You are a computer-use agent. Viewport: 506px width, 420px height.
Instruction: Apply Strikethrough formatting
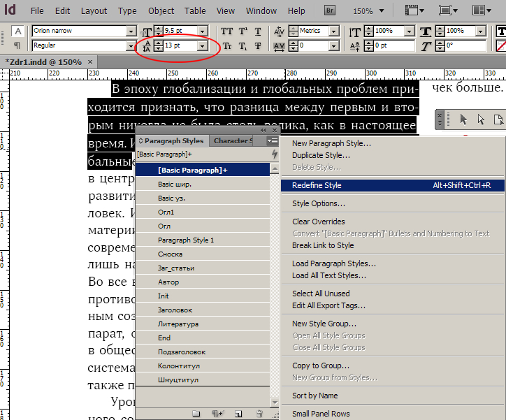coord(258,46)
